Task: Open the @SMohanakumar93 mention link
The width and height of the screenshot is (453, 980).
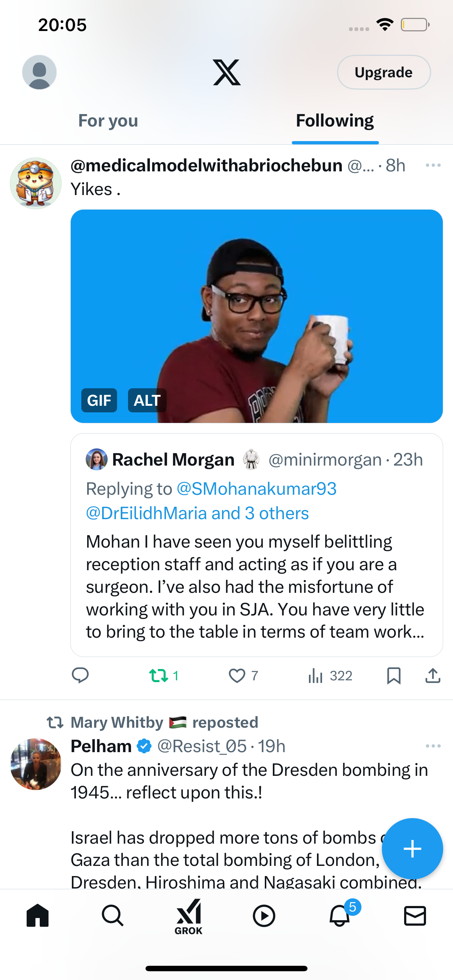Action: click(256, 489)
